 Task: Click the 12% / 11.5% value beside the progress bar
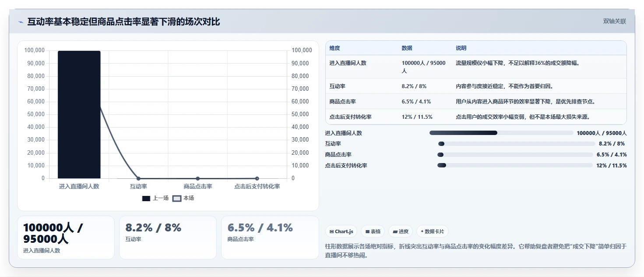click(x=612, y=166)
